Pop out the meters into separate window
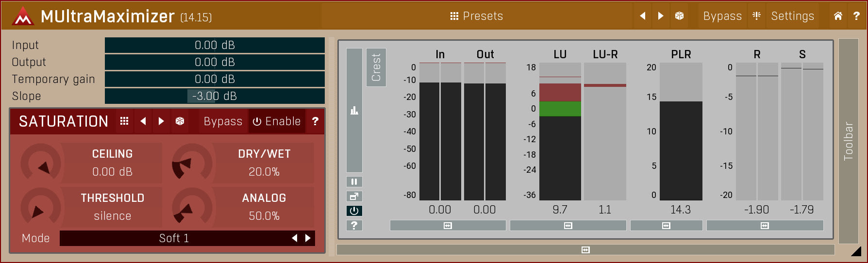The image size is (868, 263). tap(354, 197)
